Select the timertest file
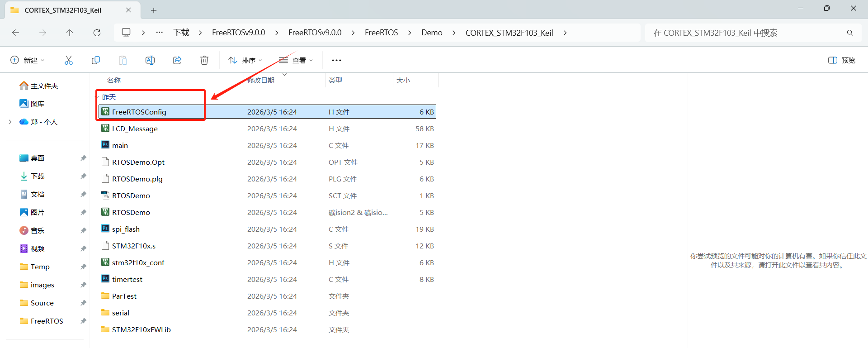The width and height of the screenshot is (868, 348). point(267,279)
